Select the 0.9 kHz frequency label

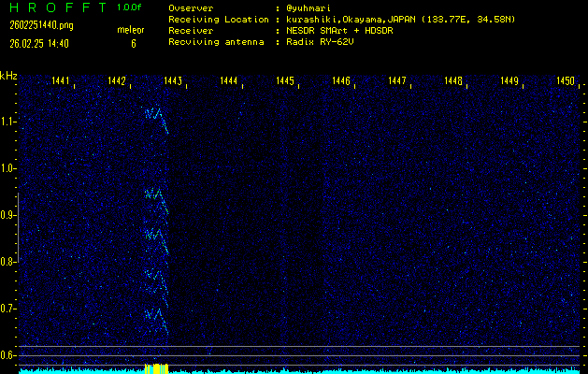click(8, 215)
